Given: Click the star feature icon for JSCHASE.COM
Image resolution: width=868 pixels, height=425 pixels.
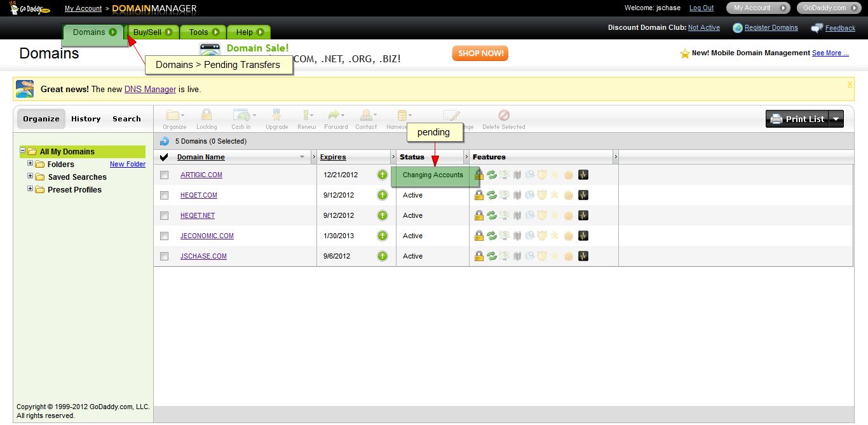Looking at the screenshot, I should pyautogui.click(x=555, y=256).
